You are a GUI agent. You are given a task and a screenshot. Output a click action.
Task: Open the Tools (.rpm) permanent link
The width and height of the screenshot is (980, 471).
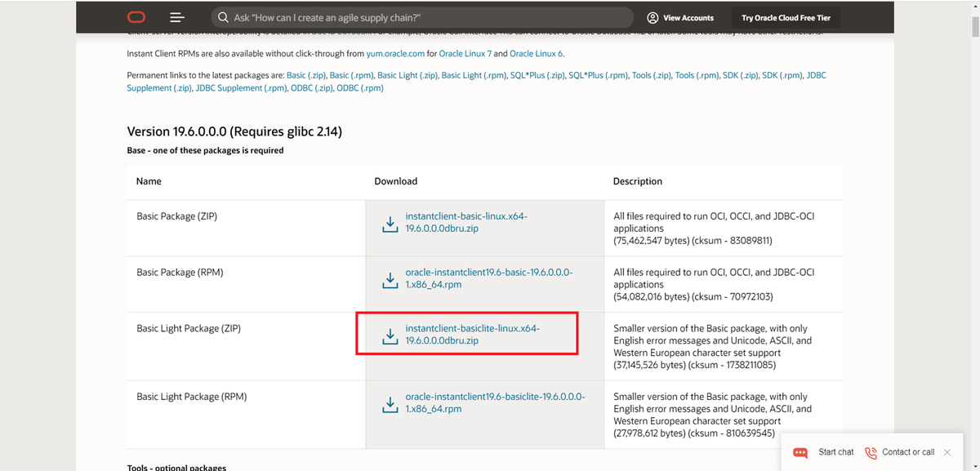coord(696,75)
